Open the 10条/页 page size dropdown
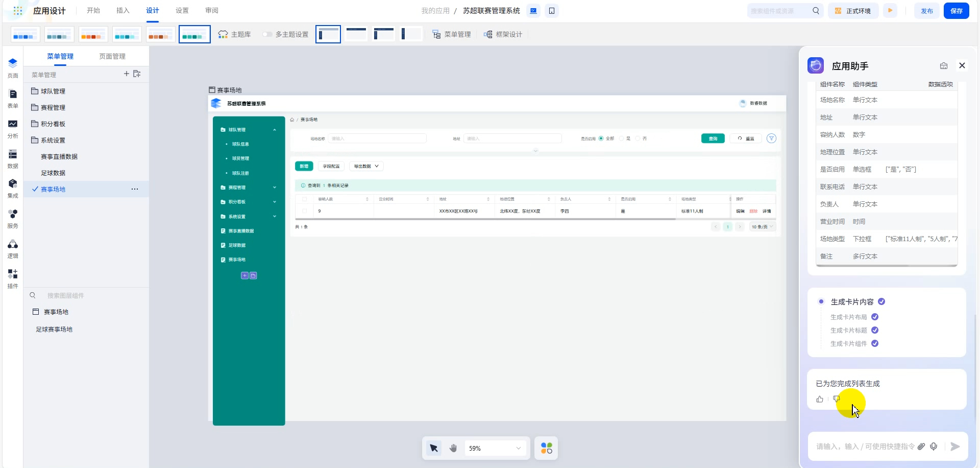The image size is (980, 468). tap(762, 227)
